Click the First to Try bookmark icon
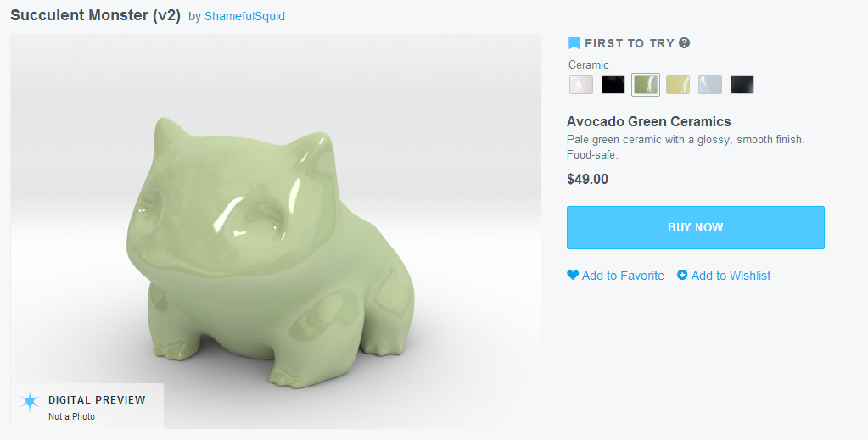This screenshot has width=868, height=440. (574, 43)
